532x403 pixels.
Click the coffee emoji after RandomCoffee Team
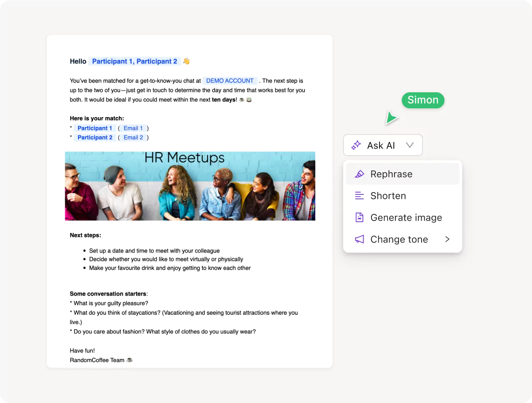[129, 360]
